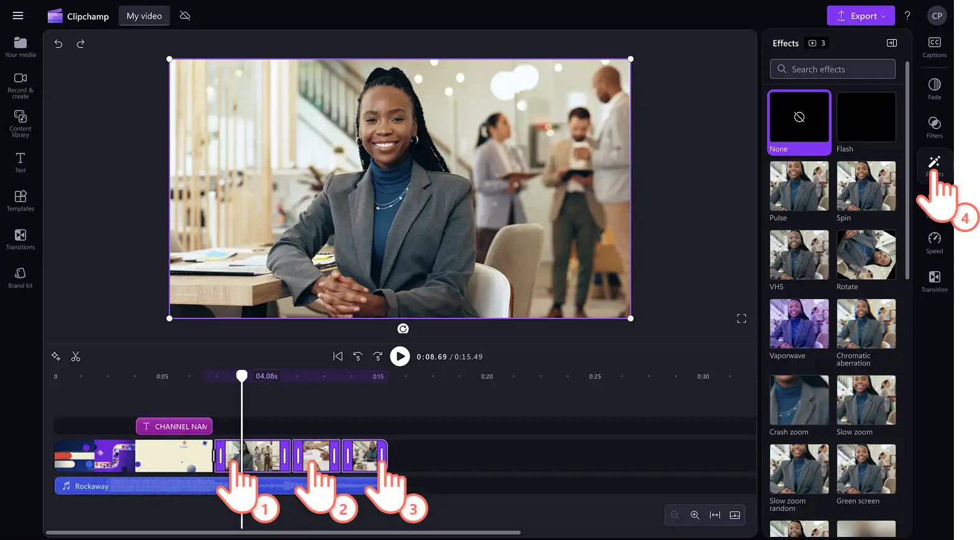Click the split scissors icon
This screenshot has height=540, width=980.
coord(76,356)
